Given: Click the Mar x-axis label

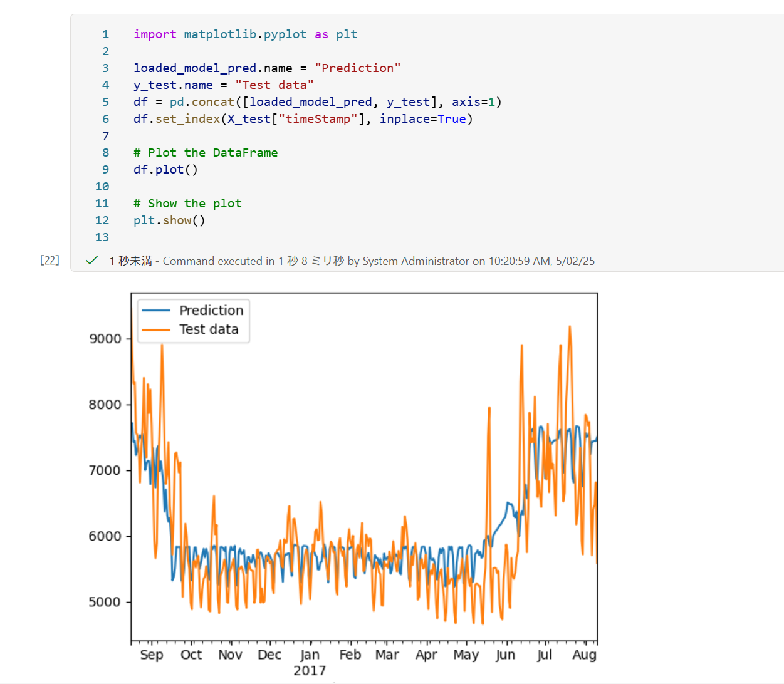Looking at the screenshot, I should [387, 655].
